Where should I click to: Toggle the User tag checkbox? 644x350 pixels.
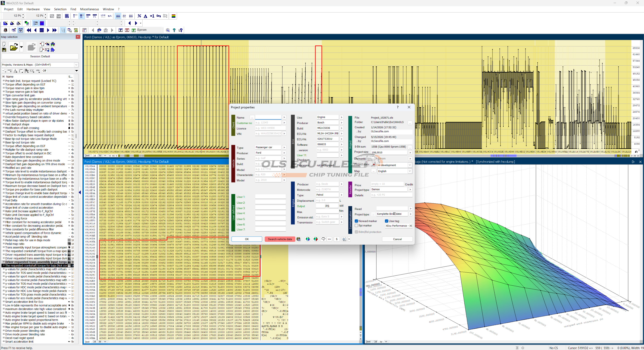coord(387,221)
